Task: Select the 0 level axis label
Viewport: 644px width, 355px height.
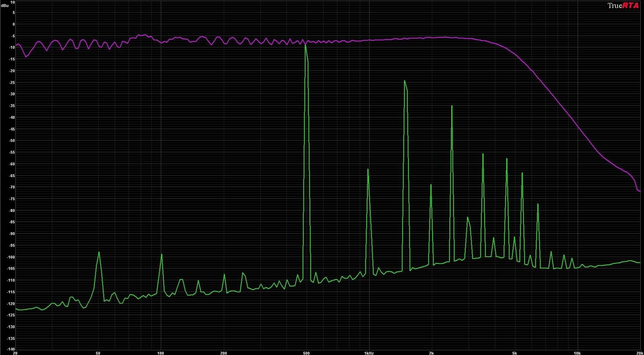Action: point(14,24)
